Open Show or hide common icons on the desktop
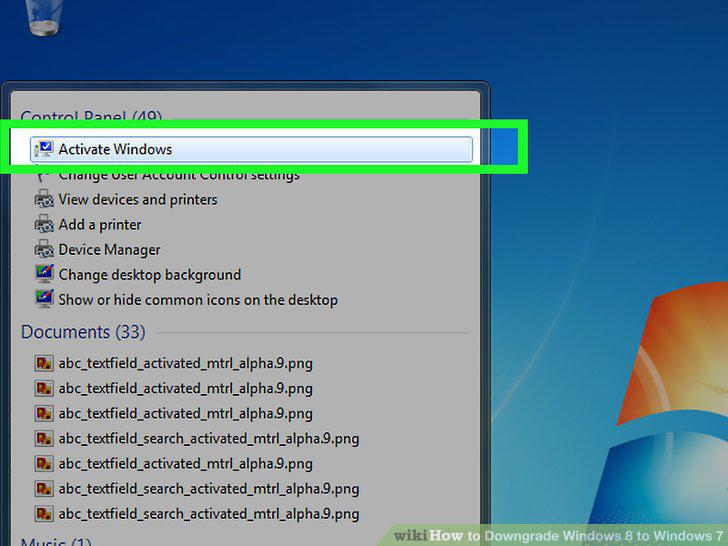 [x=198, y=300]
